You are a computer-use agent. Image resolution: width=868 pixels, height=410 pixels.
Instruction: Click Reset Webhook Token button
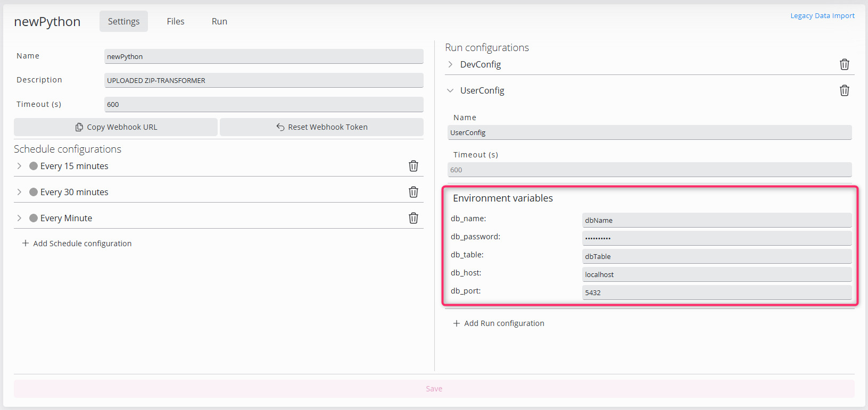(x=321, y=127)
